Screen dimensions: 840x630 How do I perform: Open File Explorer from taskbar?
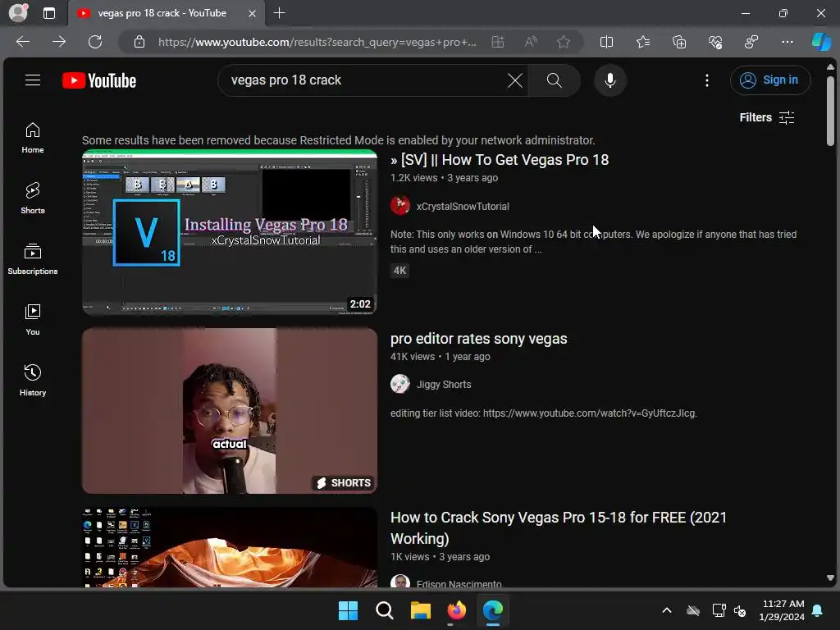point(421,610)
